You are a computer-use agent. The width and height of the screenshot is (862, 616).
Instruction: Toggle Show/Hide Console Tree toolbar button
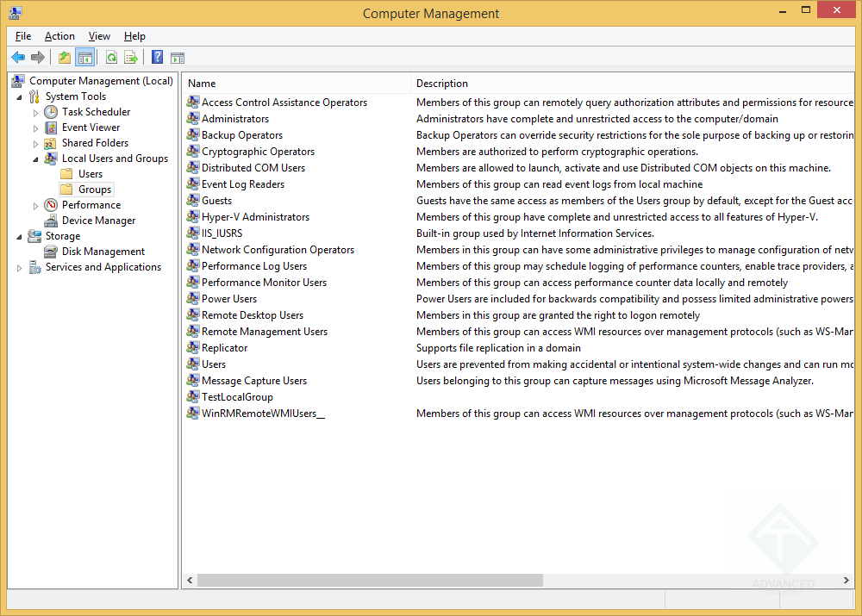pos(84,58)
